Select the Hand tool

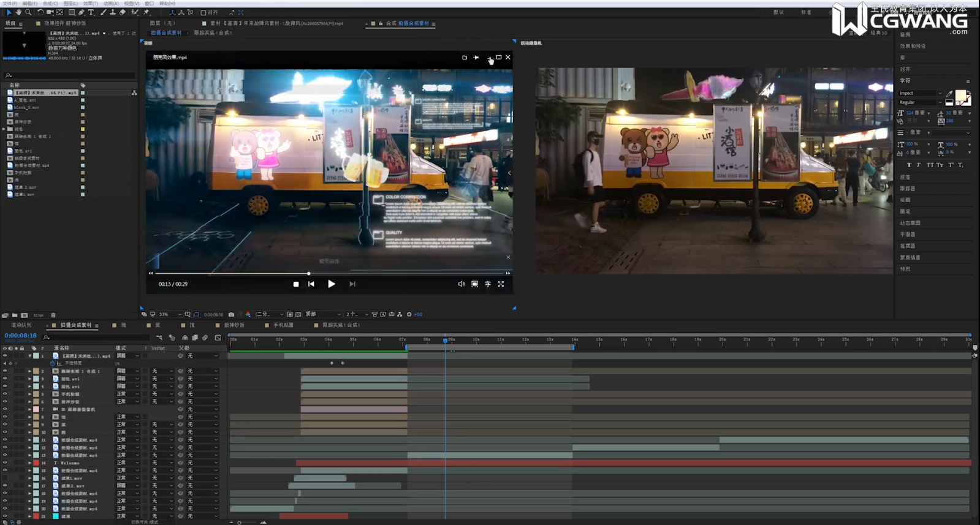pyautogui.click(x=18, y=12)
